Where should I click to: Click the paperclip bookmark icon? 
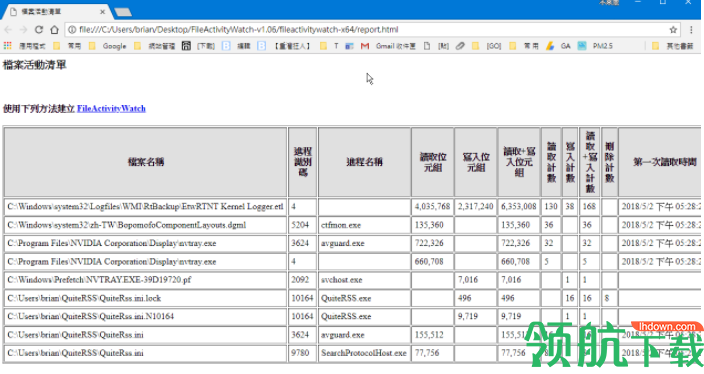460,46
